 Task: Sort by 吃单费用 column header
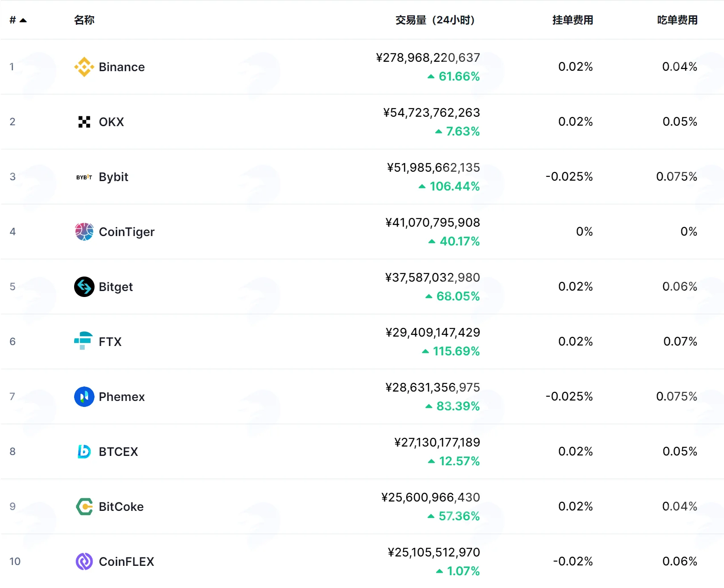(677, 20)
